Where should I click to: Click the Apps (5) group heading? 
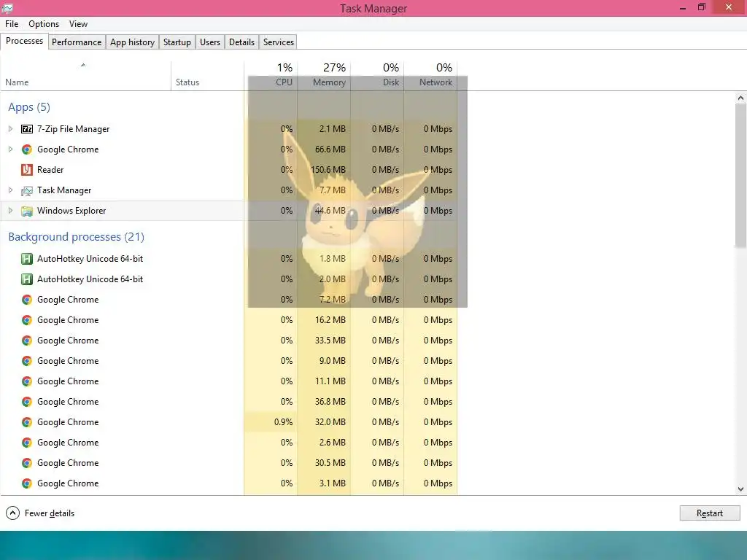click(x=29, y=107)
